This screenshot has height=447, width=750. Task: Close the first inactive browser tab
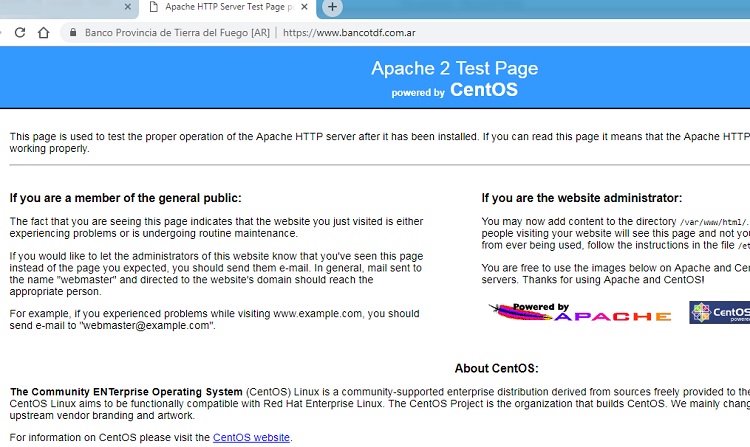pos(127,7)
